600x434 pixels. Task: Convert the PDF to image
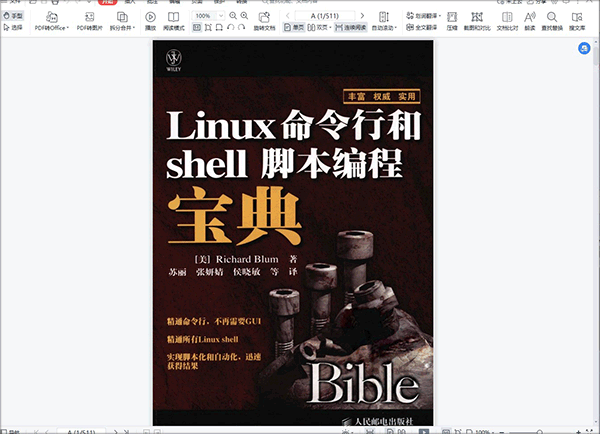[90, 21]
